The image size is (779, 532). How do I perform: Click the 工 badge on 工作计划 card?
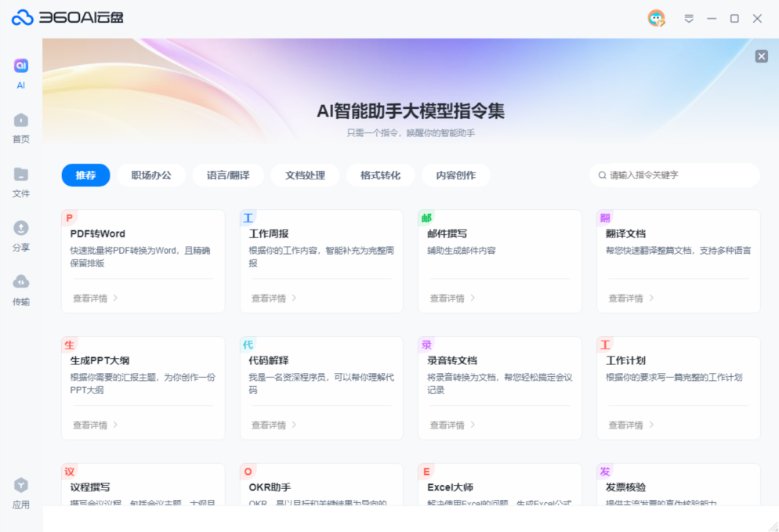click(x=604, y=345)
